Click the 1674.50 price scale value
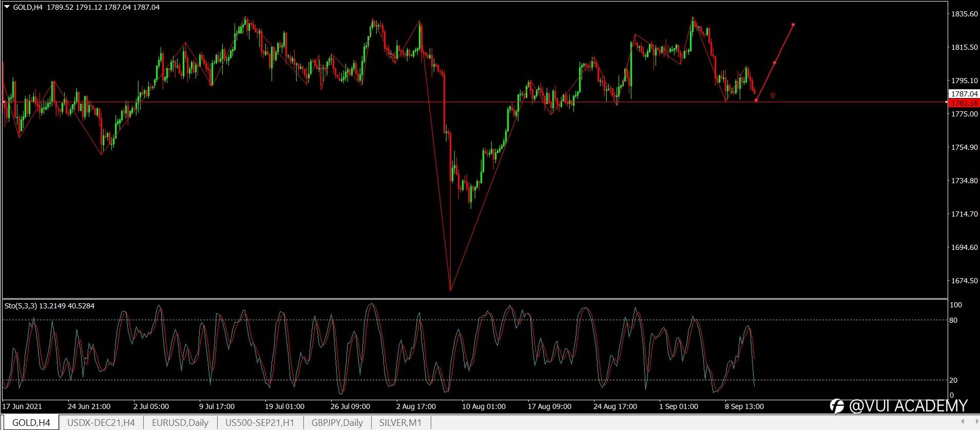Image resolution: width=980 pixels, height=430 pixels. 965,281
